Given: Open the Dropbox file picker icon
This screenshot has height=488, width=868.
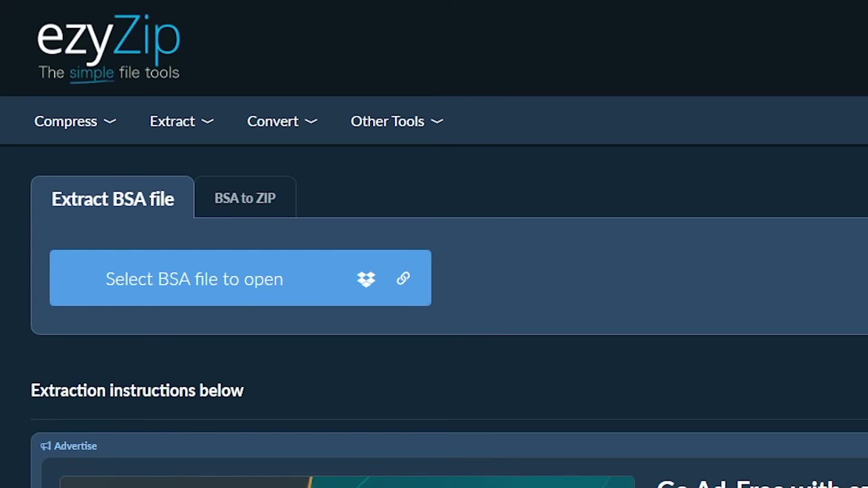Looking at the screenshot, I should (366, 279).
